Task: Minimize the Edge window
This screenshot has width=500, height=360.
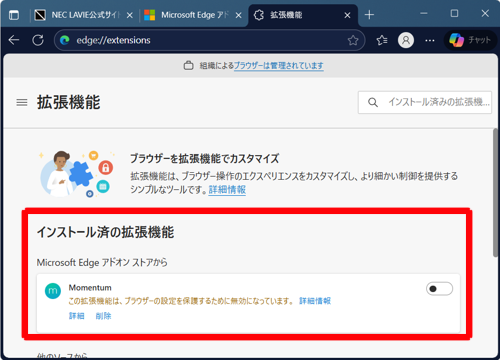Action: click(424, 14)
